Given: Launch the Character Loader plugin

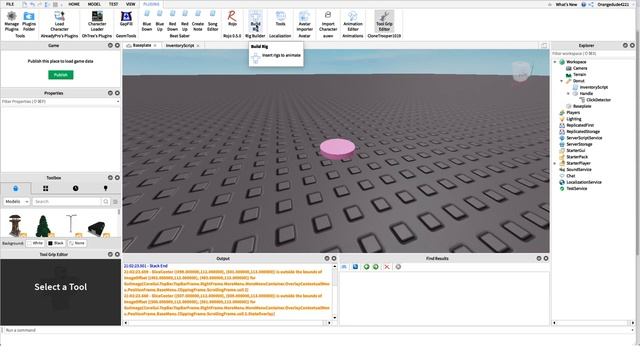Looking at the screenshot, I should coord(97,21).
